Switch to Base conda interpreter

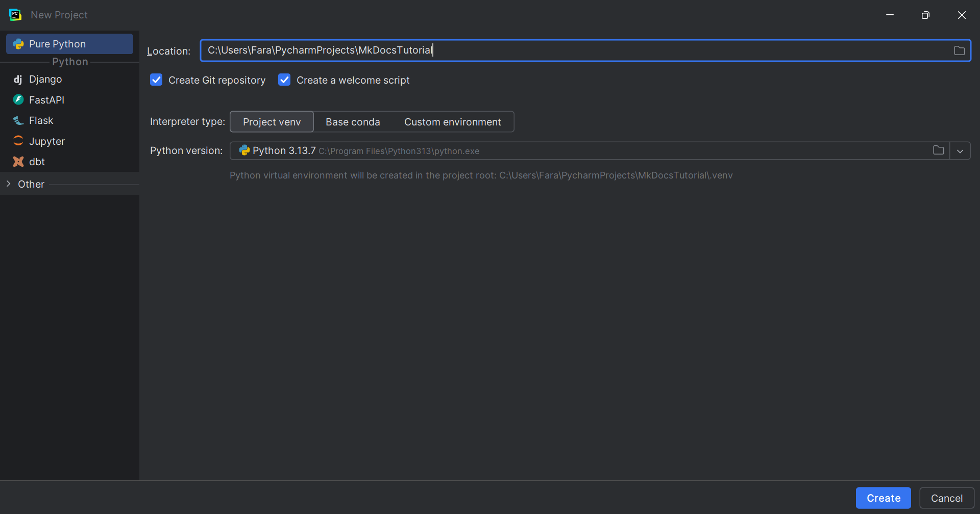coord(353,122)
